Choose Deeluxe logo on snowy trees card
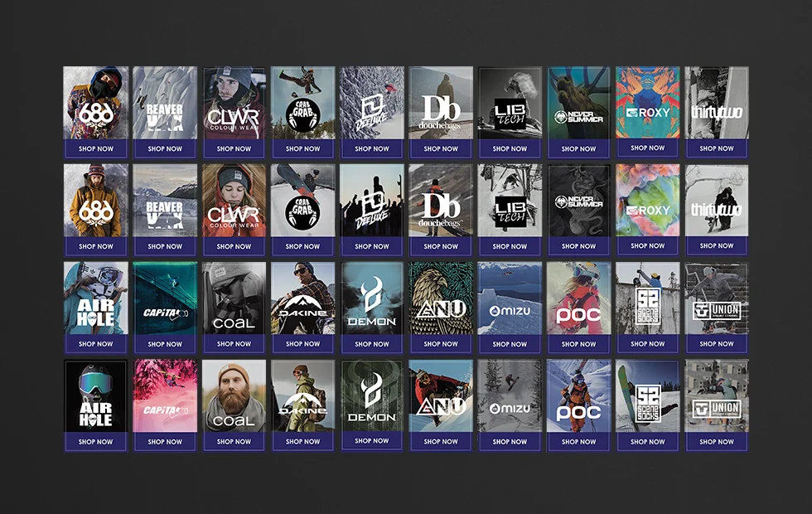 (371, 113)
